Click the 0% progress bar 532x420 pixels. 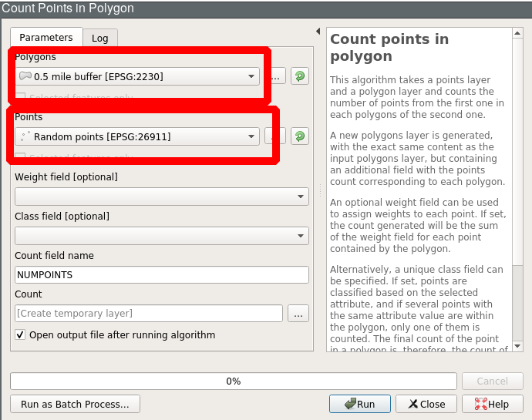click(x=233, y=381)
